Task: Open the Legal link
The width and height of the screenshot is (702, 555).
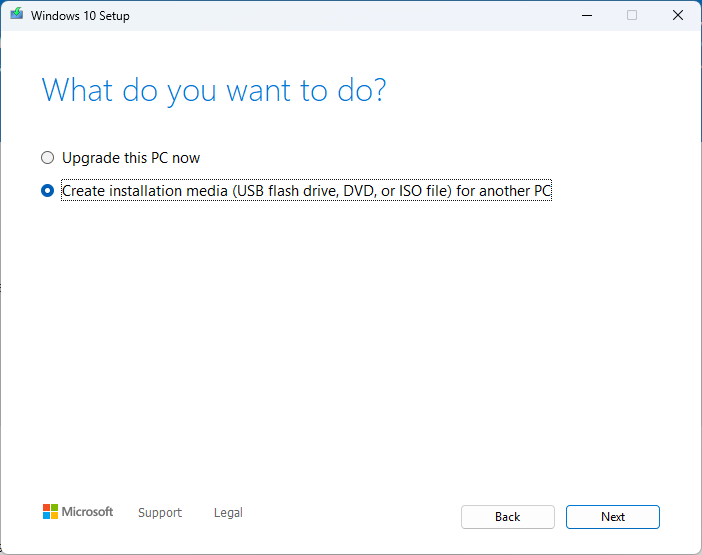Action: 228,513
